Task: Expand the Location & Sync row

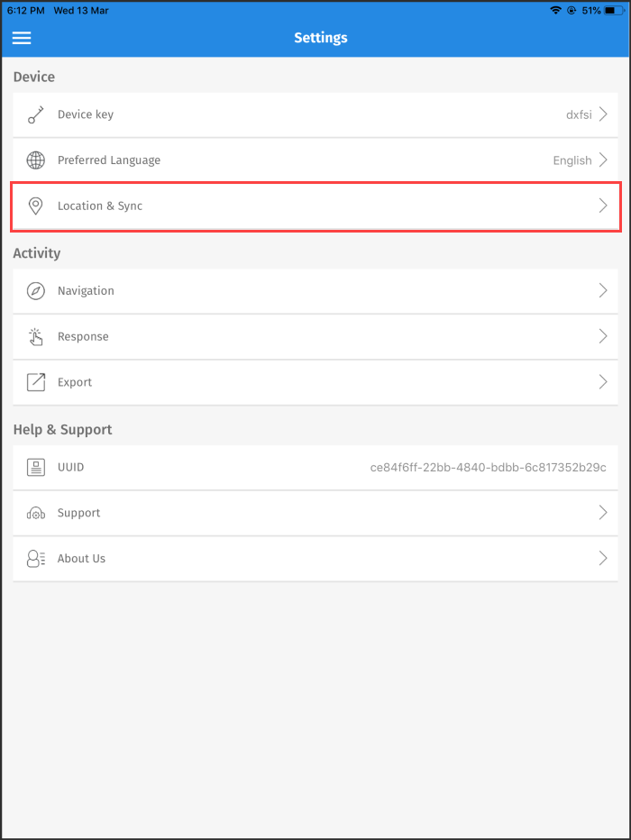Action: 602,205
